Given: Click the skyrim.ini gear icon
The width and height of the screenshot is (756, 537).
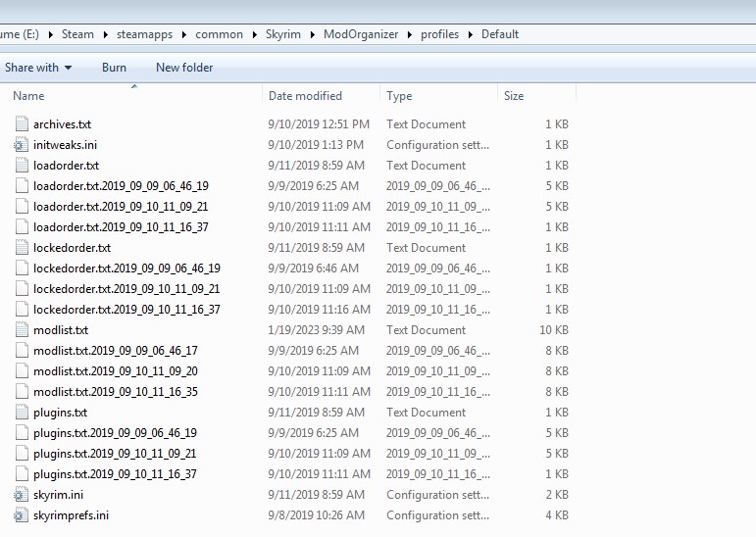Looking at the screenshot, I should tap(21, 495).
